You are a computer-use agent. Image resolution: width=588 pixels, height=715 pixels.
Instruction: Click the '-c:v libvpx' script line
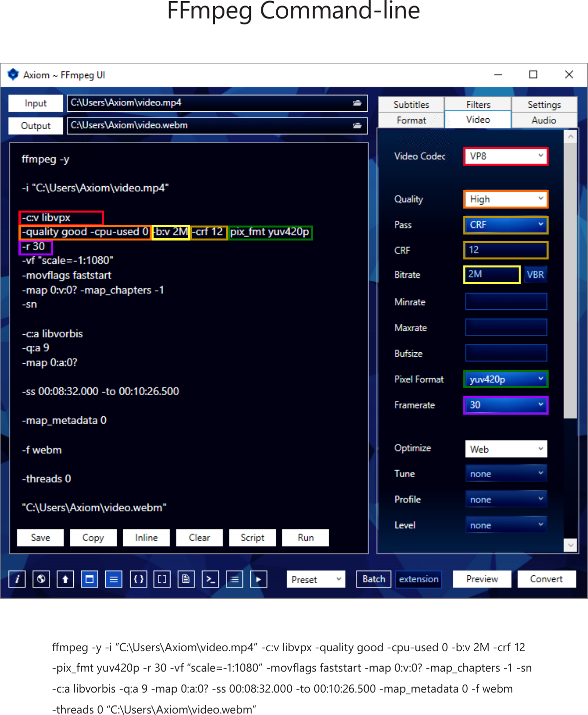[x=46, y=218]
